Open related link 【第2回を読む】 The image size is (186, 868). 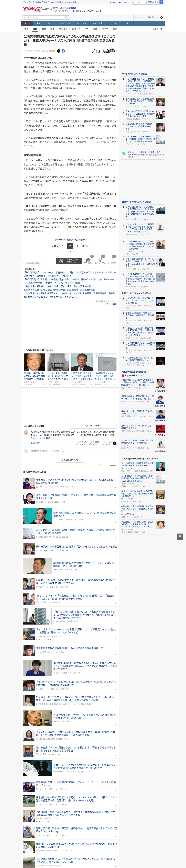70,274
